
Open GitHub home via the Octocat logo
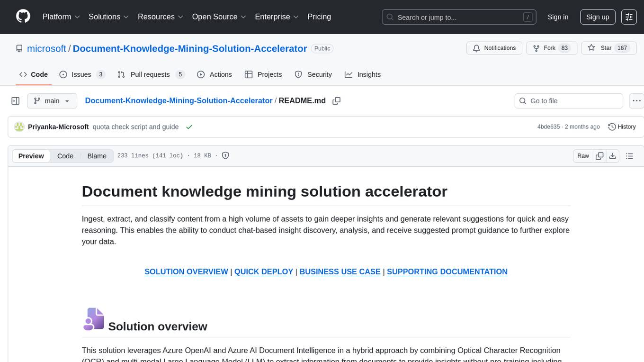point(23,17)
